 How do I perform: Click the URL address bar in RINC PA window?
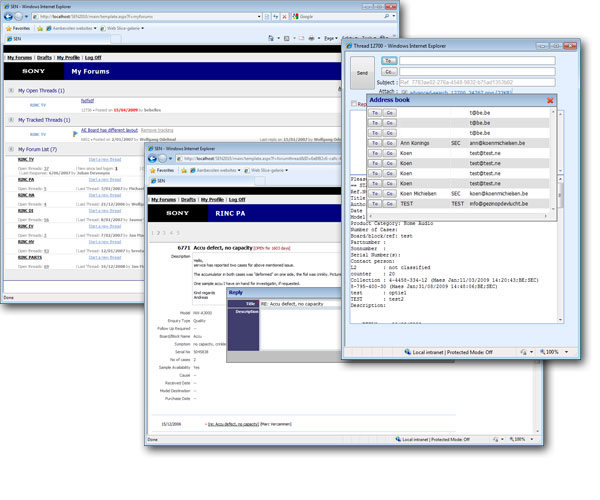tap(258, 158)
